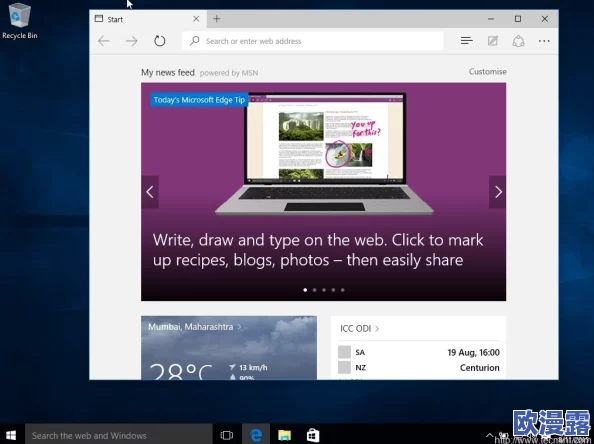The width and height of the screenshot is (594, 444).
Task: Select the first carousel dot
Action: tap(305, 290)
